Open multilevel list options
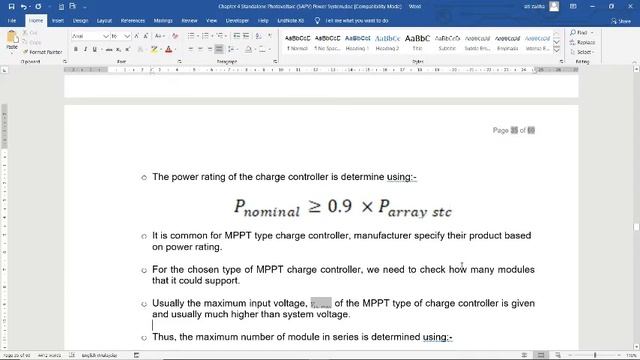This screenshot has width=640, height=360. coord(221,36)
